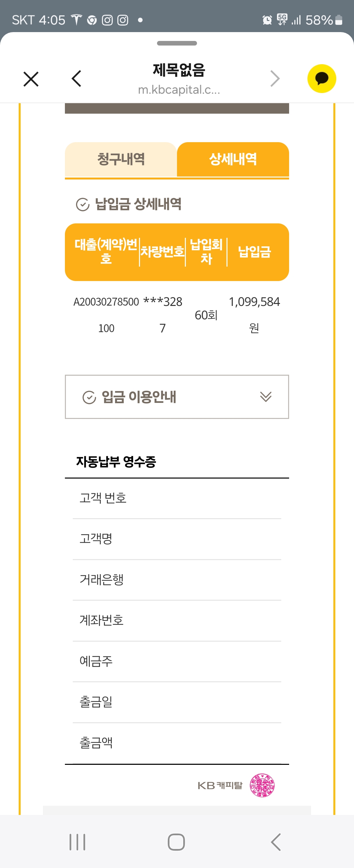Screen dimensions: 354x868
Task: Tap the Android home button
Action: pyautogui.click(x=176, y=842)
